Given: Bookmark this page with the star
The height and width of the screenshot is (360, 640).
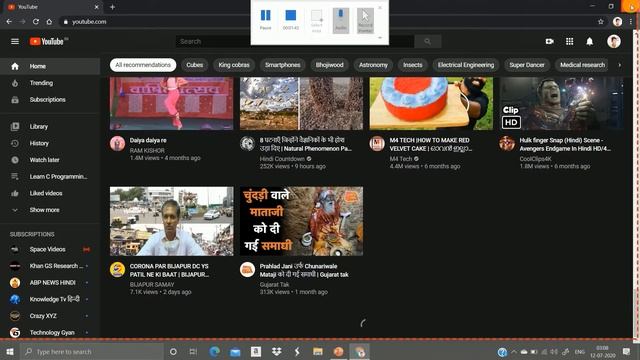Looking at the screenshot, I should (600, 22).
